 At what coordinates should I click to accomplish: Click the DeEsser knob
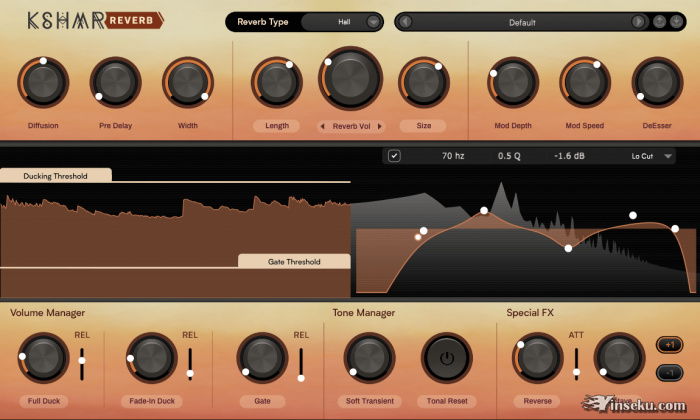pyautogui.click(x=656, y=83)
